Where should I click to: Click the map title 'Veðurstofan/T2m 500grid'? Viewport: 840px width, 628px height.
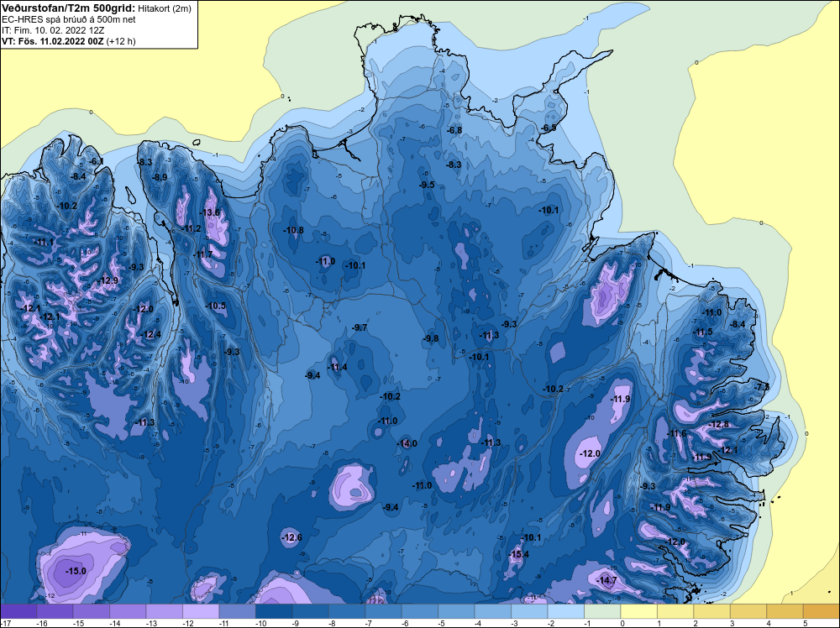[68, 8]
